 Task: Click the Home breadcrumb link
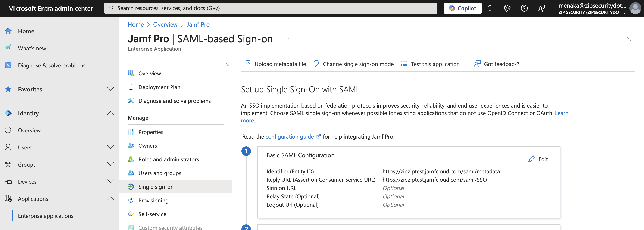tap(136, 25)
